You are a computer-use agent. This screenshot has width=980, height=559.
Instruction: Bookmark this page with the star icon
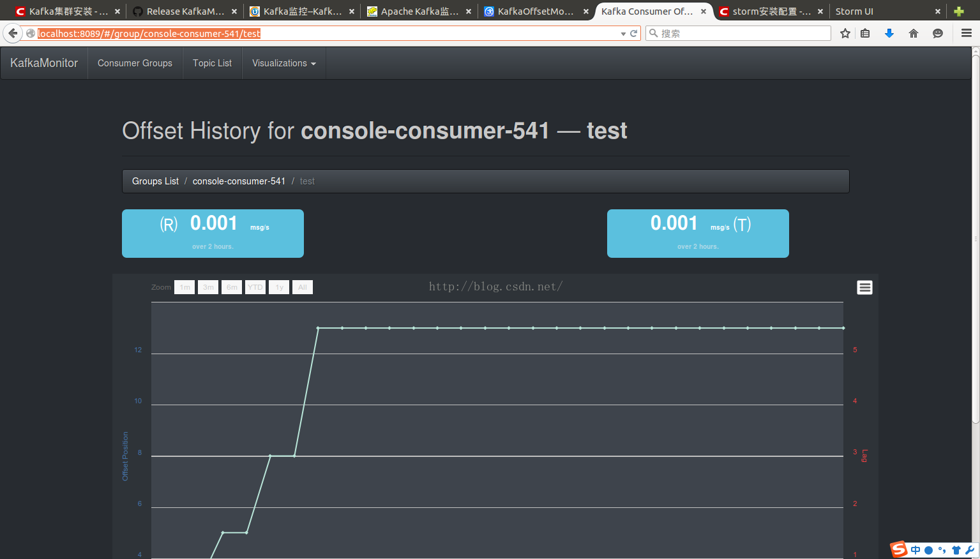[x=845, y=33]
